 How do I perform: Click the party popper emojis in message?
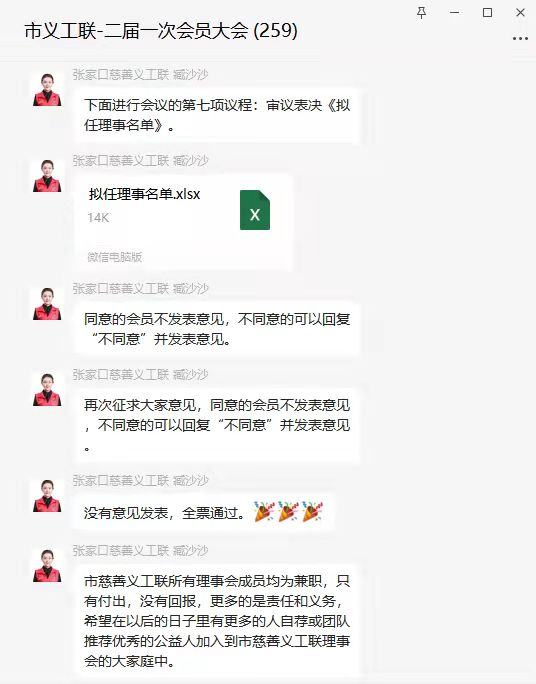click(x=289, y=512)
